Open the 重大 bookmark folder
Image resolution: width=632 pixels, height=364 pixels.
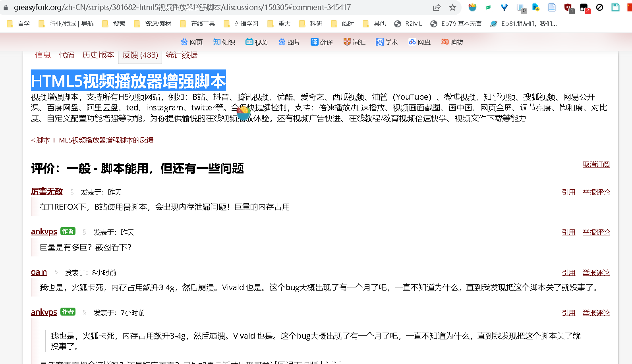tap(279, 24)
